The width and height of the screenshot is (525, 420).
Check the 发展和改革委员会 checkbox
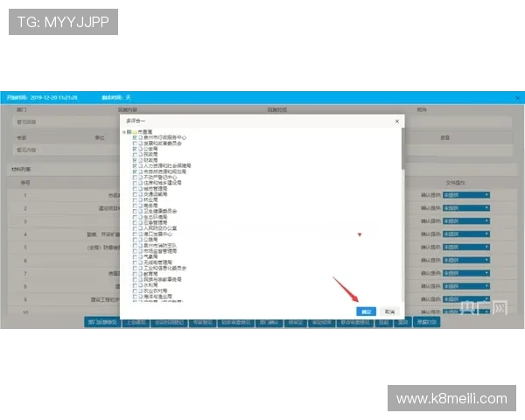click(135, 143)
